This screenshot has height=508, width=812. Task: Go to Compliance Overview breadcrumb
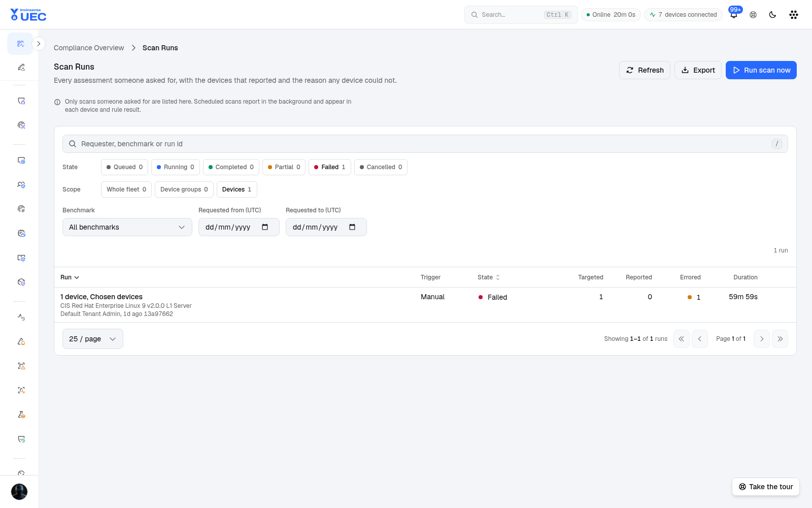click(x=89, y=48)
